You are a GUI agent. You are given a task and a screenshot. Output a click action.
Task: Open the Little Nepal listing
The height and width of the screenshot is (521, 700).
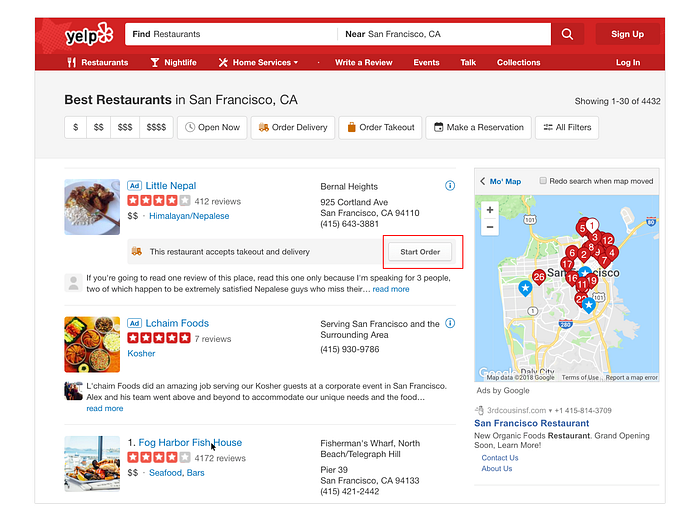point(171,186)
